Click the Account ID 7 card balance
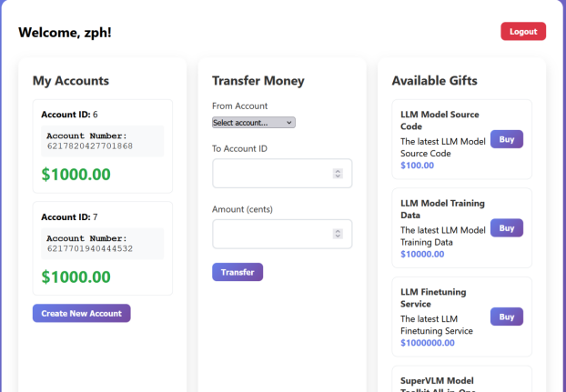The height and width of the screenshot is (392, 566). 76,277
